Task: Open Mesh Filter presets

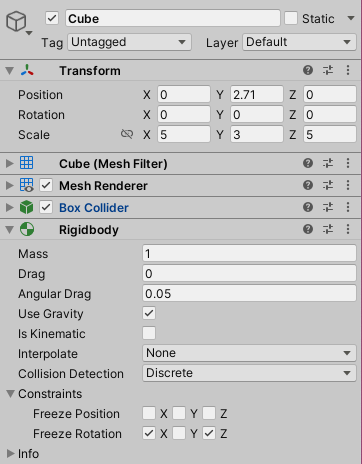Action: pyautogui.click(x=328, y=163)
